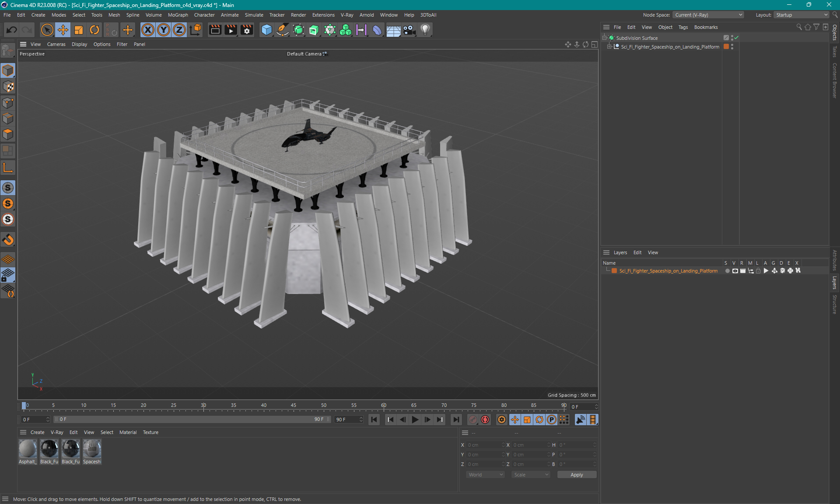Click frame 45 on timeline ruler
Image resolution: width=840 pixels, height=504 pixels.
[x=294, y=406]
